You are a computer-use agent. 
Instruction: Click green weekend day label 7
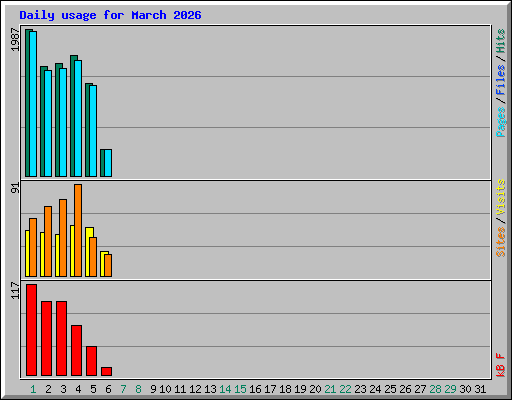123,389
